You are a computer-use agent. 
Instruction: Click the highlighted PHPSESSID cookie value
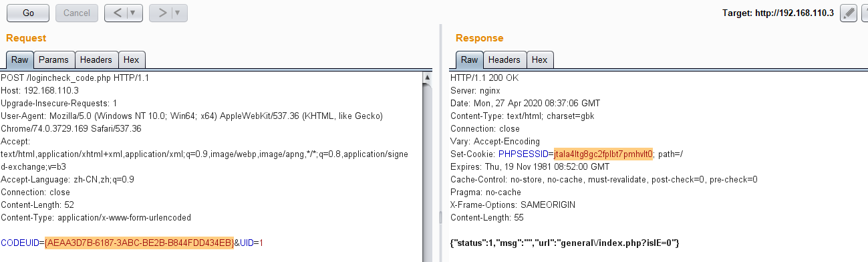click(603, 154)
